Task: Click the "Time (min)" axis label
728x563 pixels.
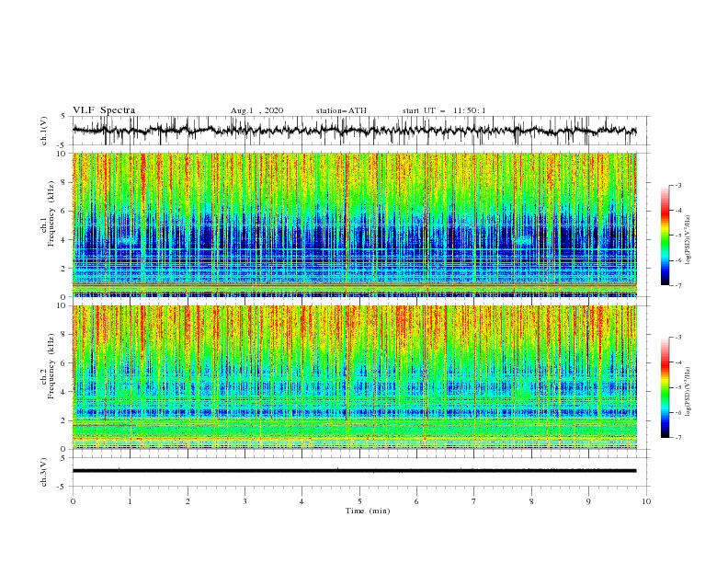Action: pos(368,511)
